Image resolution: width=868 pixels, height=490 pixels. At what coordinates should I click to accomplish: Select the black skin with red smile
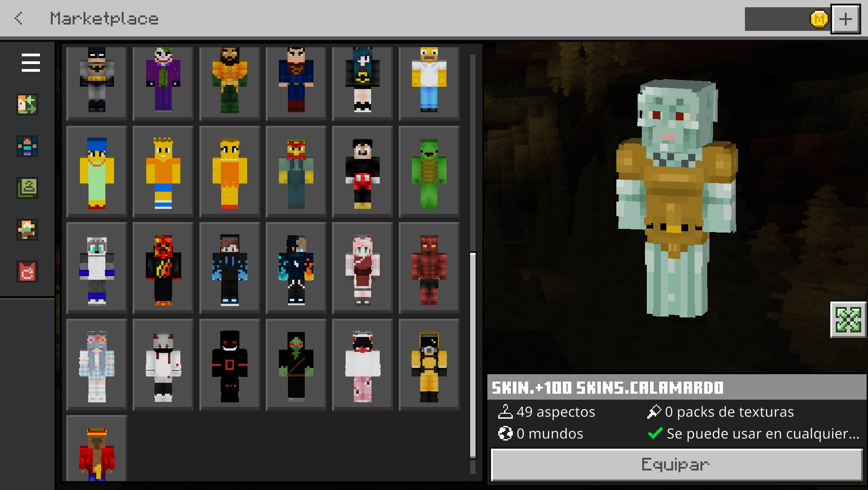229,364
